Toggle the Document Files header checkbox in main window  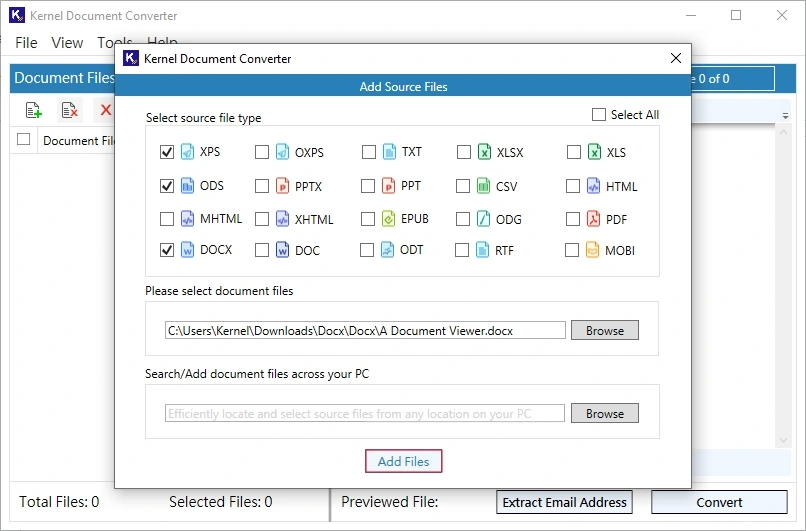click(24, 139)
